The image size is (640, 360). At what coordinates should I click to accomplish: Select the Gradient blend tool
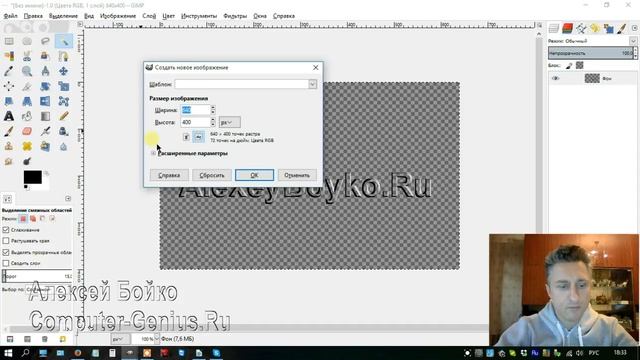[x=45, y=116]
